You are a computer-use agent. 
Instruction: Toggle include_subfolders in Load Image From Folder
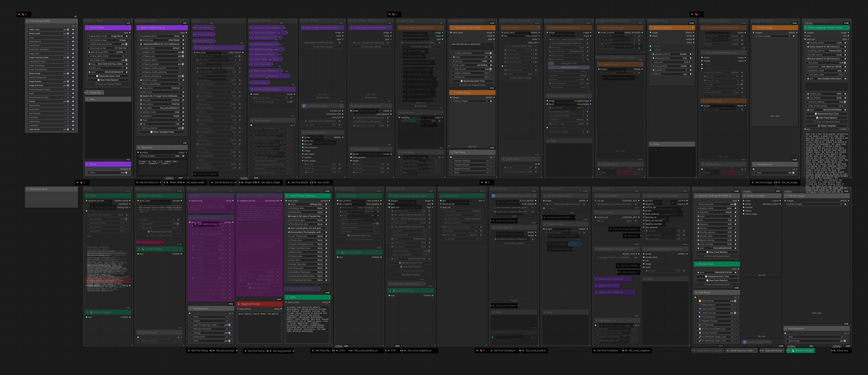[490, 53]
